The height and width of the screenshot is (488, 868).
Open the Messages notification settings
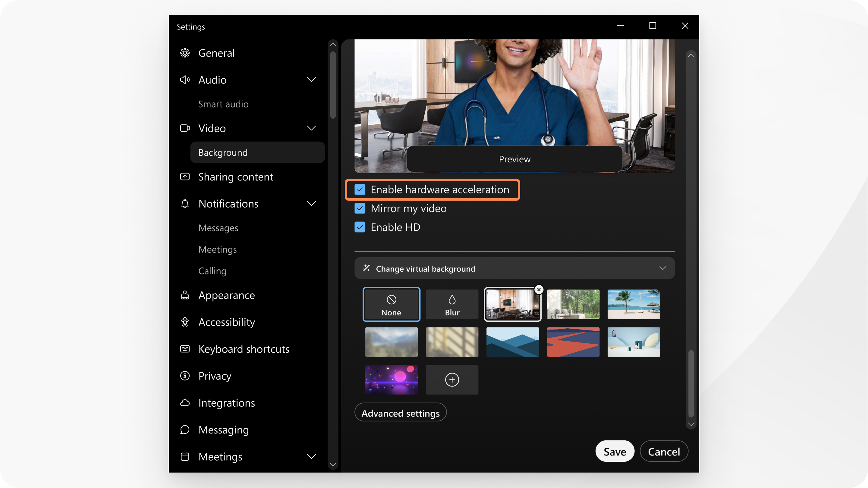(x=218, y=228)
